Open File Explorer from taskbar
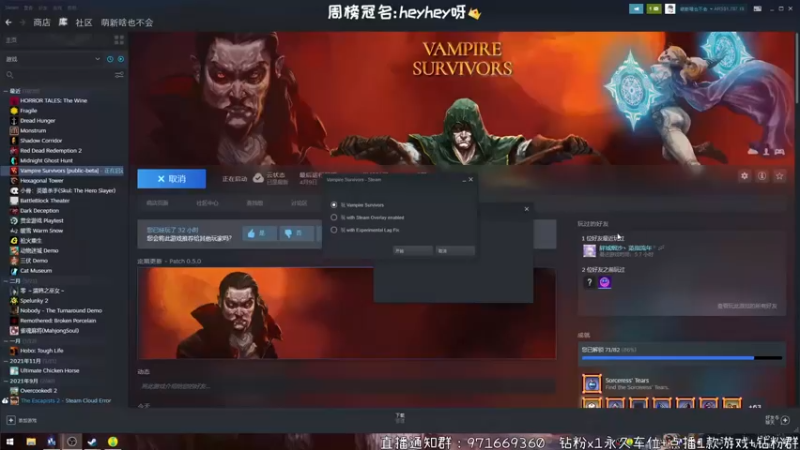The image size is (800, 450). [x=31, y=441]
